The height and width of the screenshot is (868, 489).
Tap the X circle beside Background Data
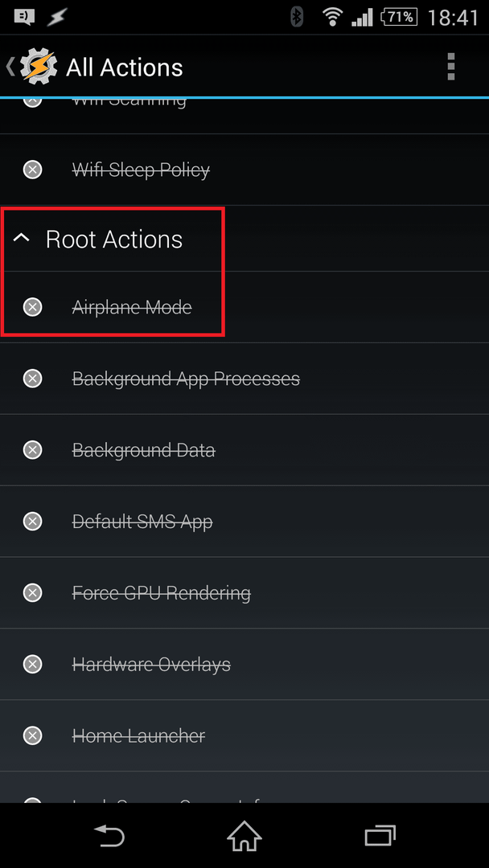(33, 450)
